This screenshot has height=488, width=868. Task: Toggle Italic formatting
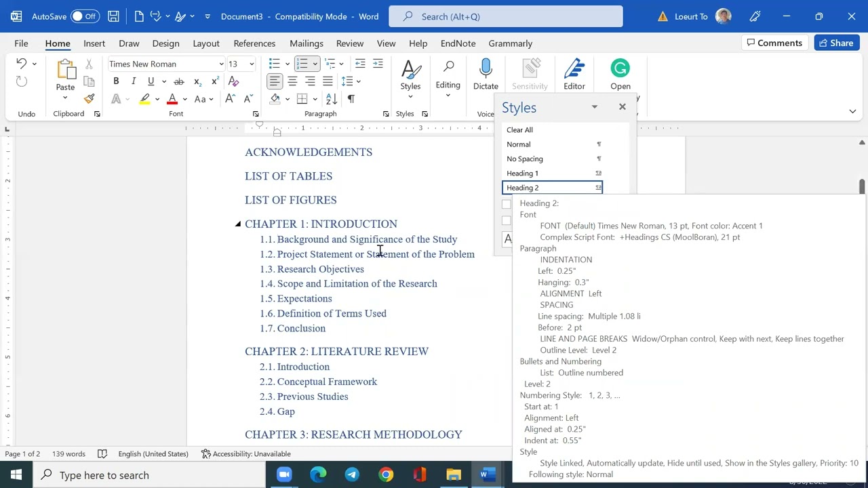click(134, 81)
